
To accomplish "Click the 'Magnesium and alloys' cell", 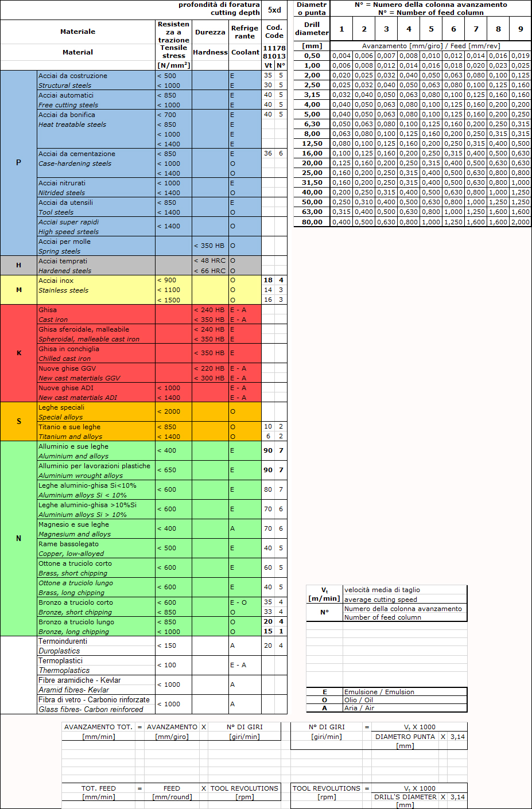I will click(x=96, y=534).
